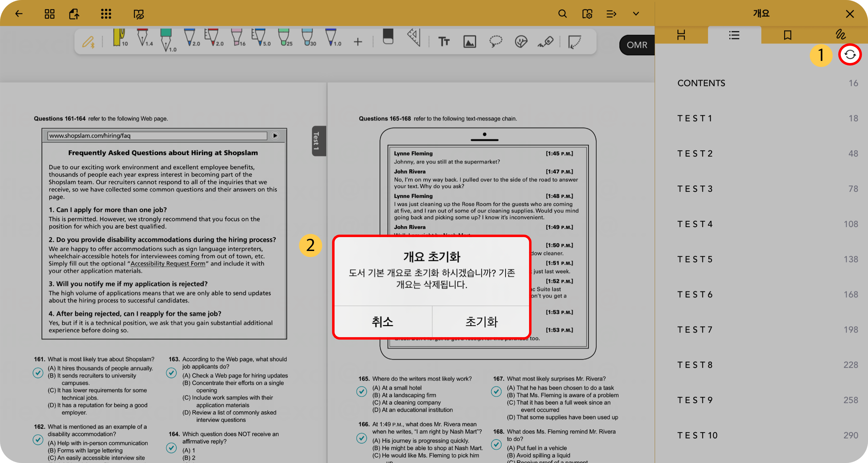The width and height of the screenshot is (868, 463).
Task: Click the www.shopslam.com/hiring/faq address field
Action: 157,136
